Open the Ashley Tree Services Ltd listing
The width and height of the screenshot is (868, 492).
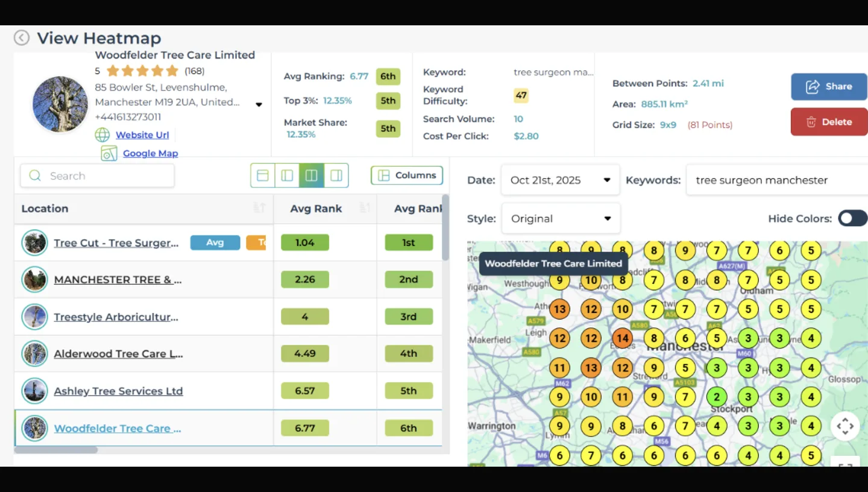point(118,391)
